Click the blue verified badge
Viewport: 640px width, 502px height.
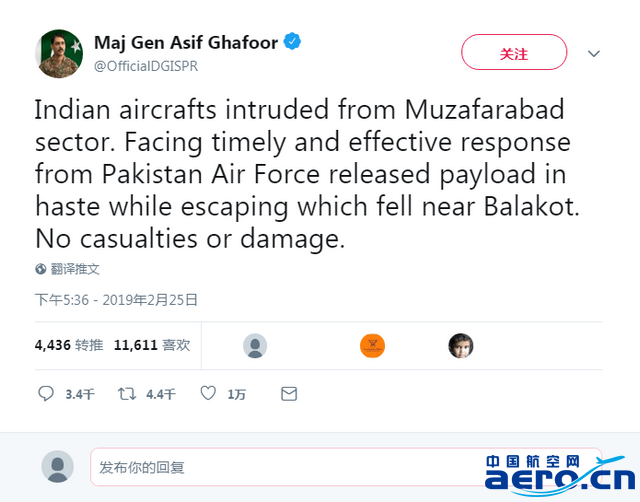coord(293,42)
